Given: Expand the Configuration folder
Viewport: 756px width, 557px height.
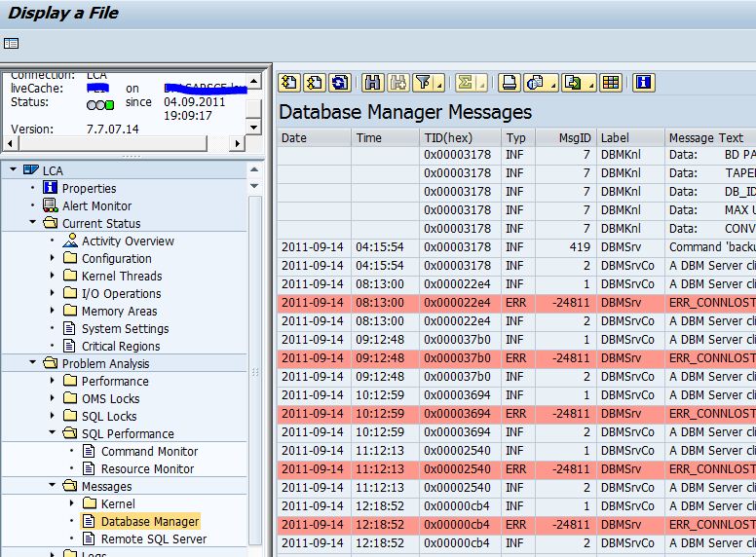Looking at the screenshot, I should pos(52,258).
